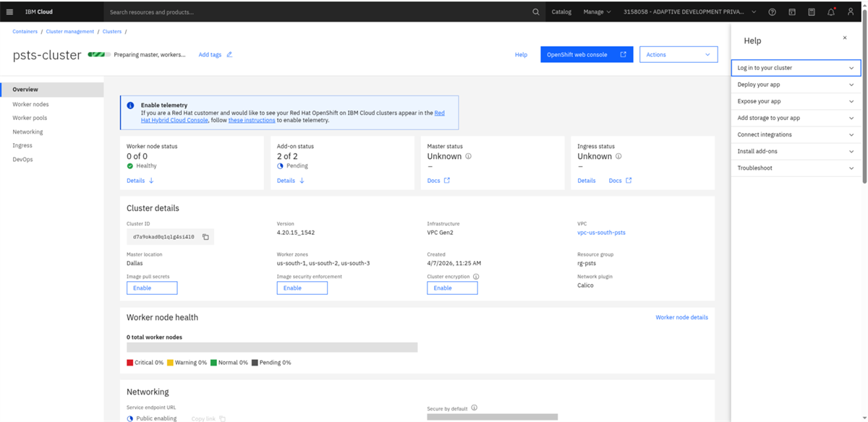Screen dimensions: 868x422
Task: Enable Image pull secrets
Action: [x=152, y=288]
